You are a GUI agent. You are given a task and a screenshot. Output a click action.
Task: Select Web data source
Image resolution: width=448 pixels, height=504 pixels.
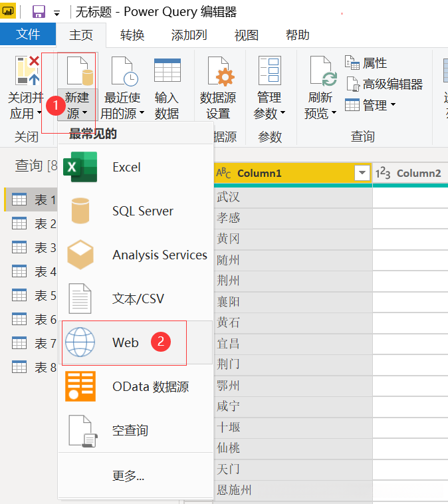[x=136, y=342]
